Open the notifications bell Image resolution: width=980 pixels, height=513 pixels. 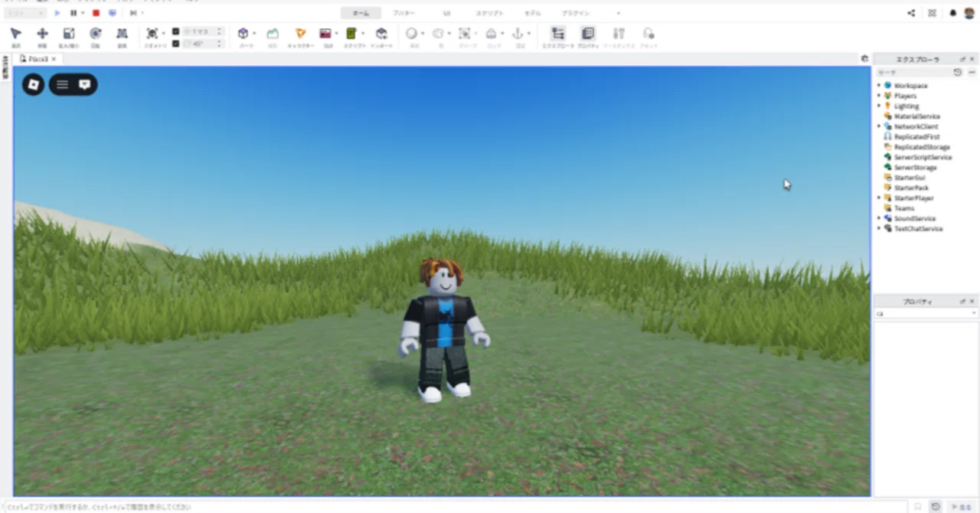pos(953,13)
